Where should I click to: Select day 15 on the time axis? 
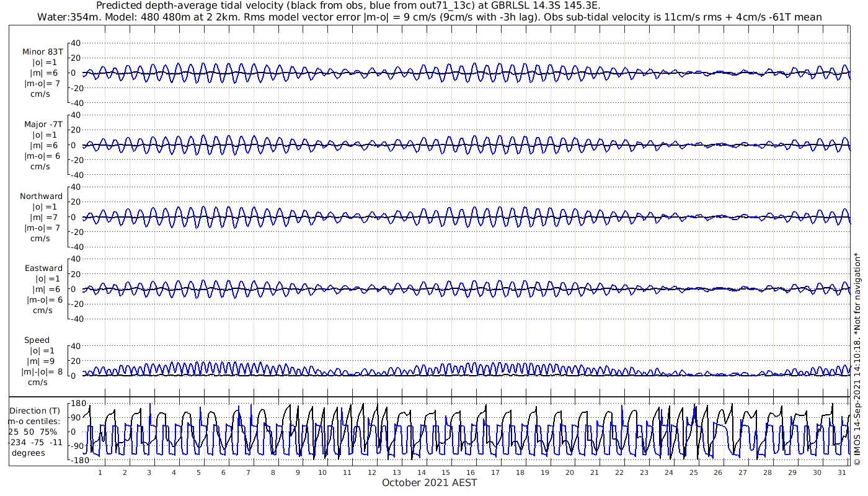point(446,472)
